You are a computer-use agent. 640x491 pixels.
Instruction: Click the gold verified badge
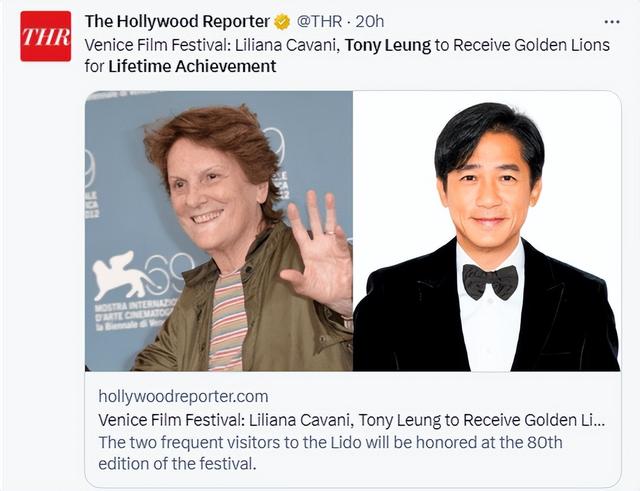282,22
